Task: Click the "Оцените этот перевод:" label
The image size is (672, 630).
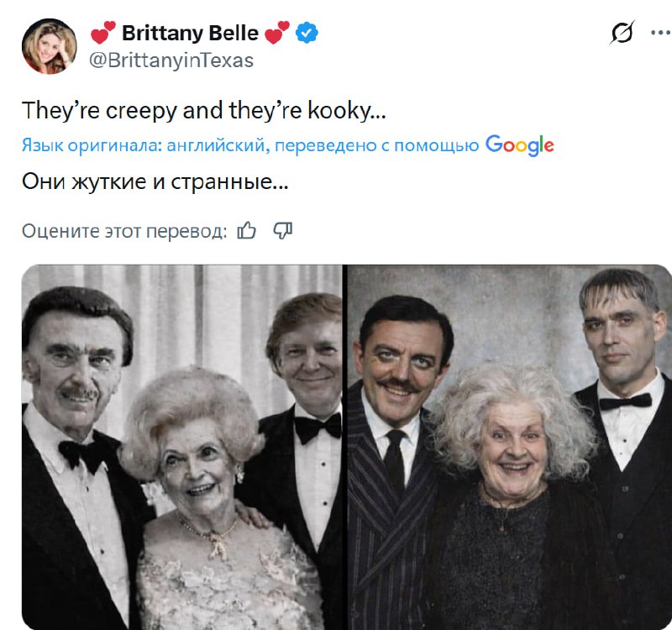Action: tap(124, 231)
